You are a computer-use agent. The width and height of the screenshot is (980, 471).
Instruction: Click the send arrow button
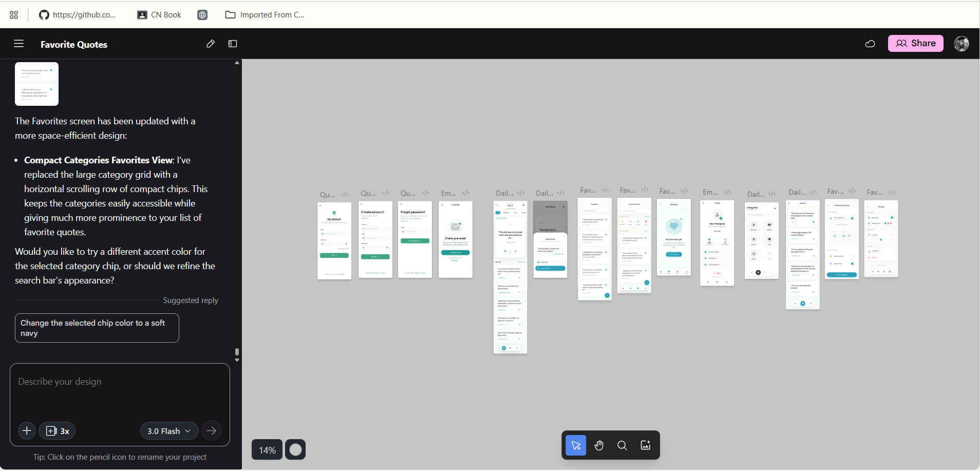coord(212,431)
